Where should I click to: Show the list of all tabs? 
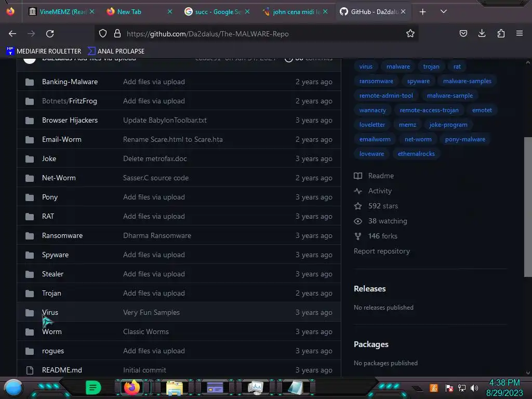[x=444, y=11]
